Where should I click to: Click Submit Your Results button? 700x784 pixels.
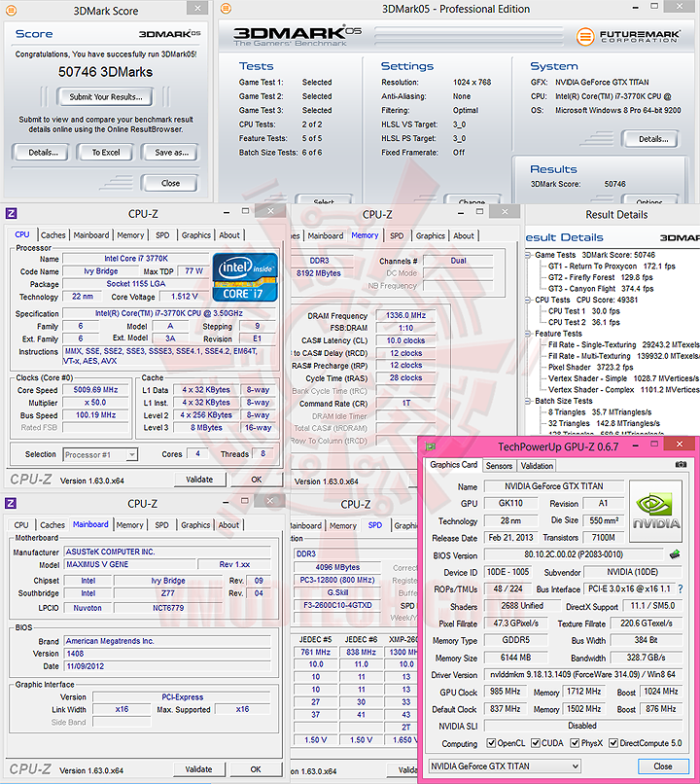pyautogui.click(x=105, y=96)
